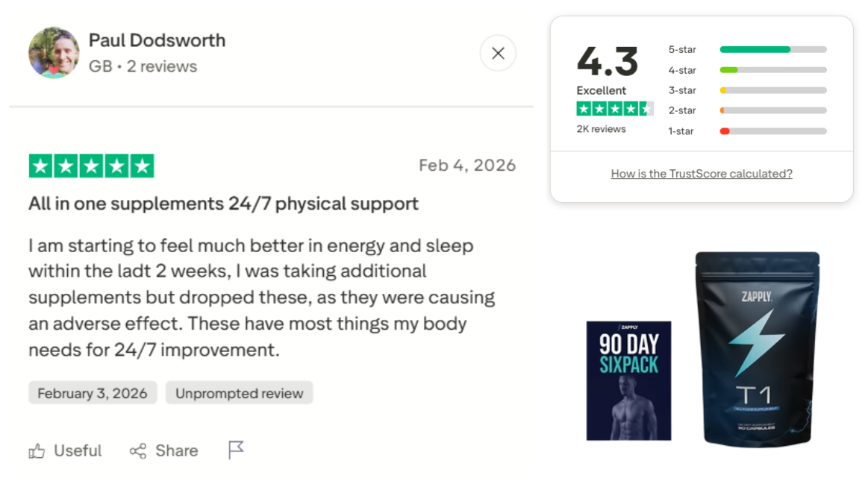Click the '2K reviews' count text
Screen dimensions: 868x484
coord(601,129)
